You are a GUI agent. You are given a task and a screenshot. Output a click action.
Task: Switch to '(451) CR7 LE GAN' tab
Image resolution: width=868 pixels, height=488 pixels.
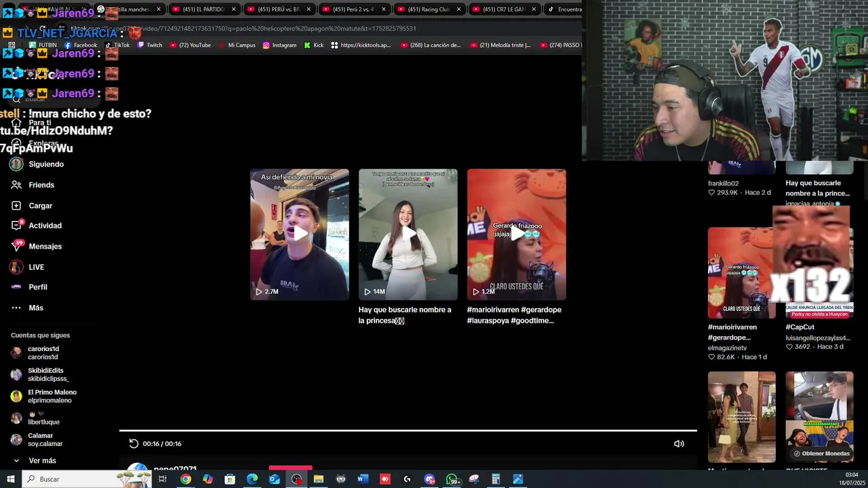pos(503,9)
